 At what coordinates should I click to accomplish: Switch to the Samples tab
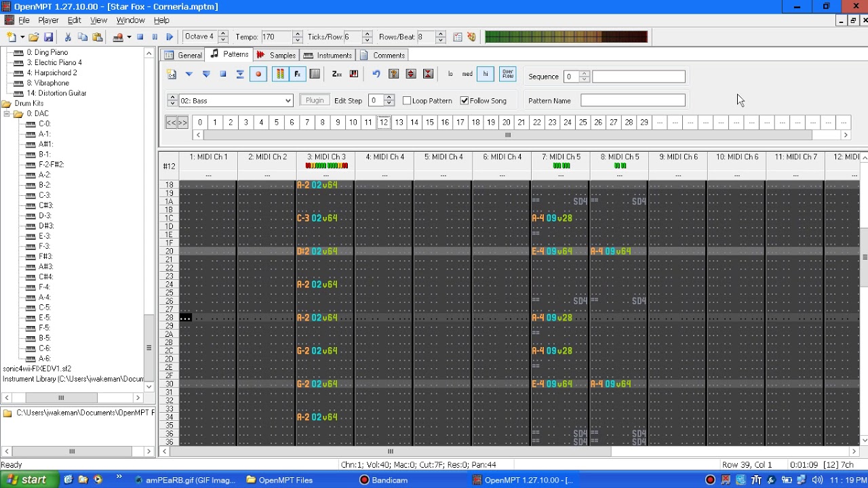pyautogui.click(x=276, y=55)
